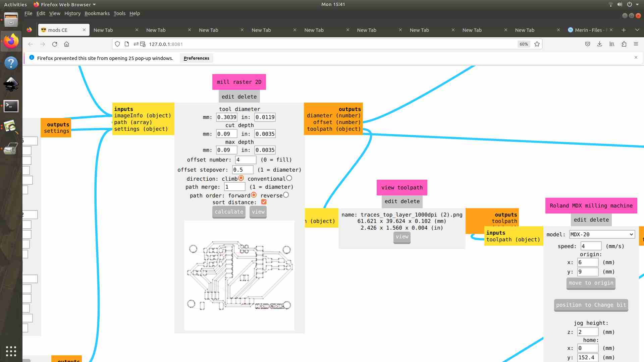Switch to the Merin - Files tab
The image size is (644, 362).
point(589,30)
